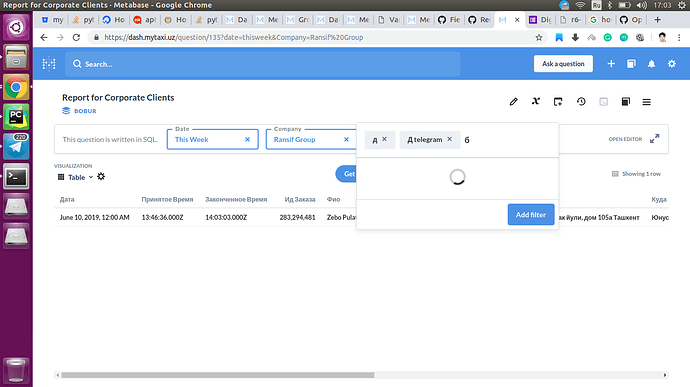View revision history clock icon
Screen dimensions: 690x387
(581, 102)
